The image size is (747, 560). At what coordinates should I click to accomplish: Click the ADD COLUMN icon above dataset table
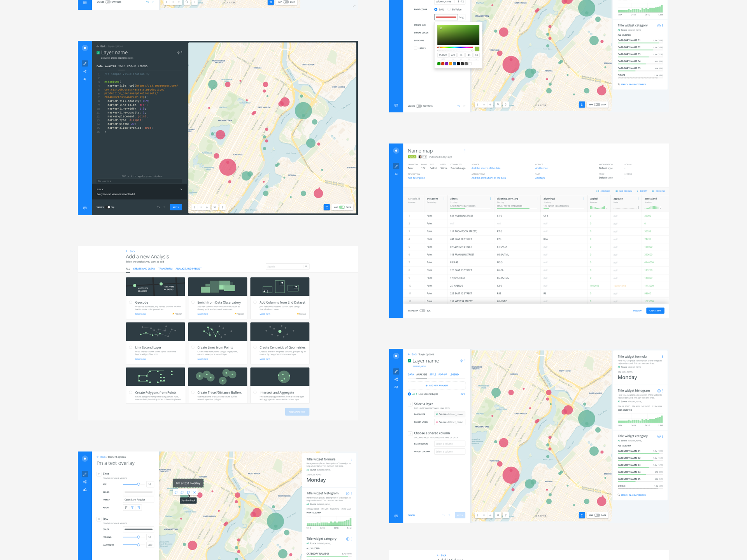click(616, 191)
